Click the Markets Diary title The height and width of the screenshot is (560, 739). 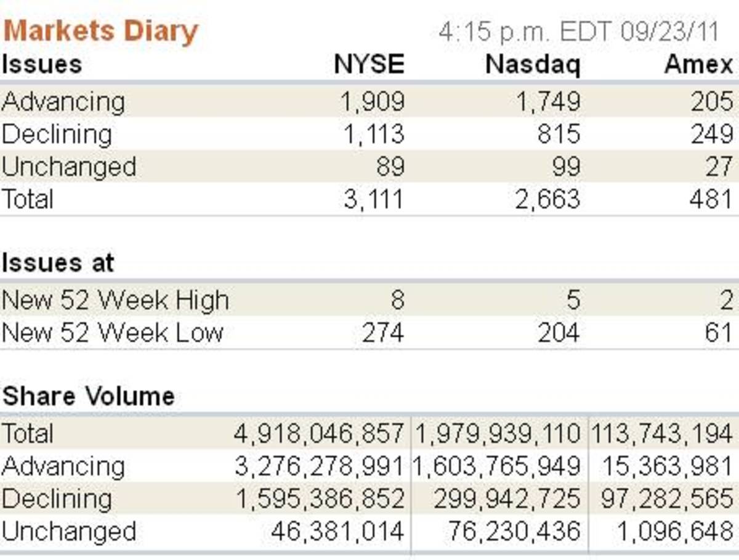point(100,30)
